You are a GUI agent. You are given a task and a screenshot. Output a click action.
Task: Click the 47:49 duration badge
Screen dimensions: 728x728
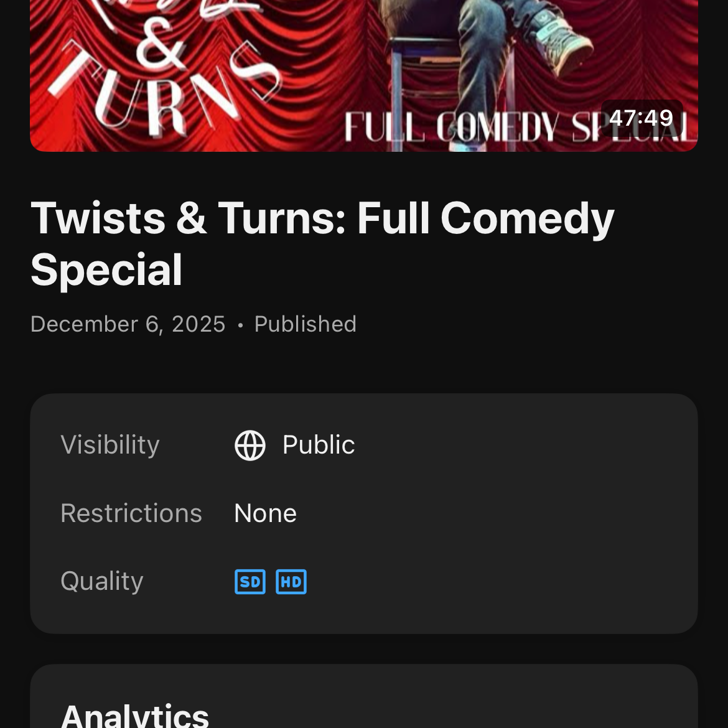(641, 118)
